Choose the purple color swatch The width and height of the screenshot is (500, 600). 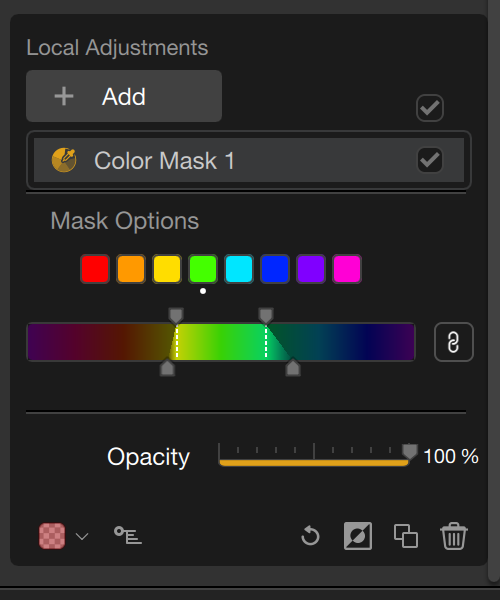(311, 269)
